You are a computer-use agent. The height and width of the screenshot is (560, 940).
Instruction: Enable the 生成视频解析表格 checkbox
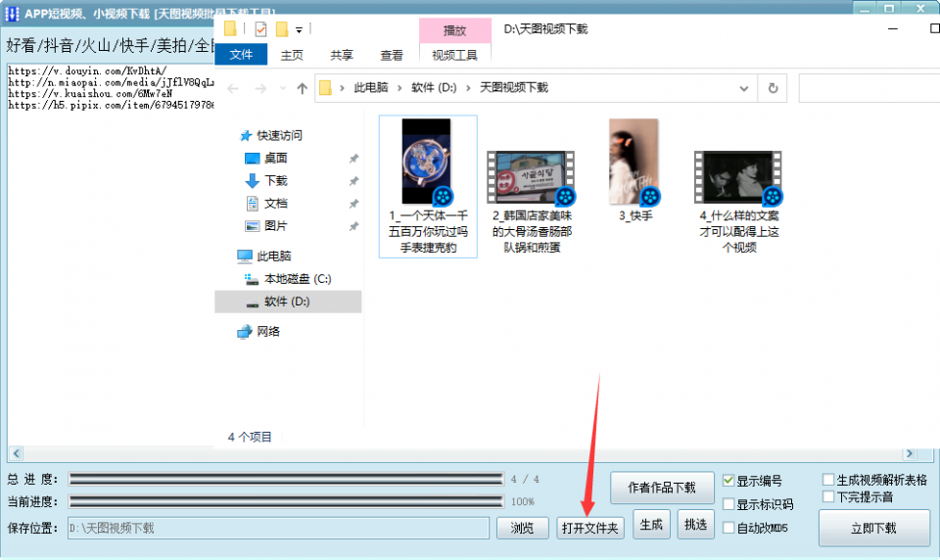[x=828, y=480]
